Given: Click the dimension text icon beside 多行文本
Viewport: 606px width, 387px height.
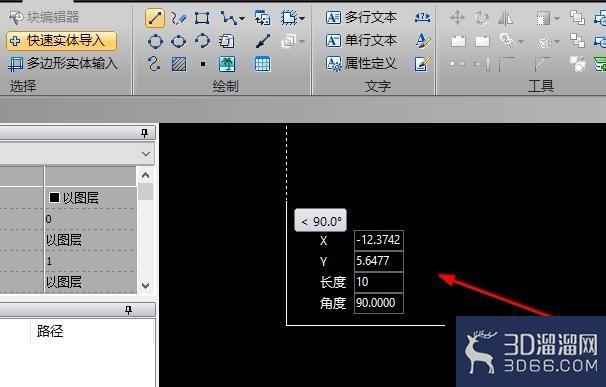Looking at the screenshot, I should pos(422,17).
